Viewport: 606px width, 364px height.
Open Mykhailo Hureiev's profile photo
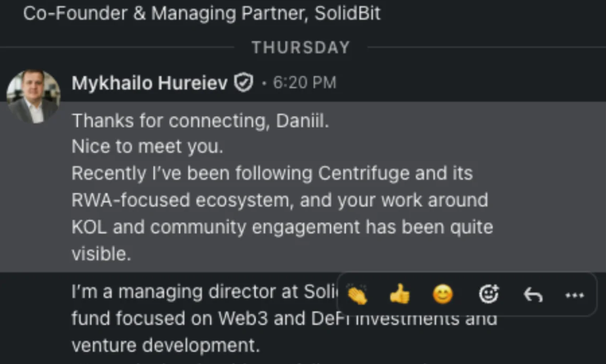coord(34,97)
